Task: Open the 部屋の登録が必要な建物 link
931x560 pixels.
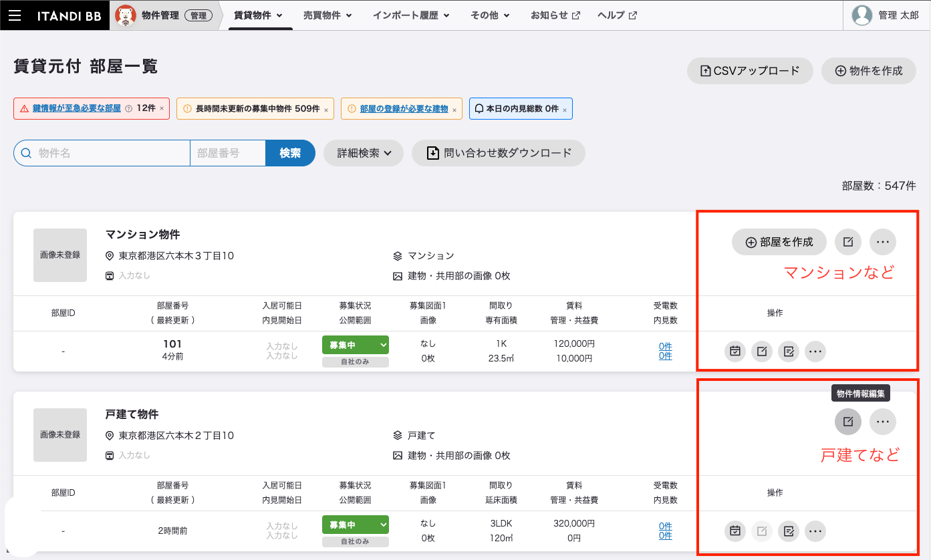Action: pos(404,109)
